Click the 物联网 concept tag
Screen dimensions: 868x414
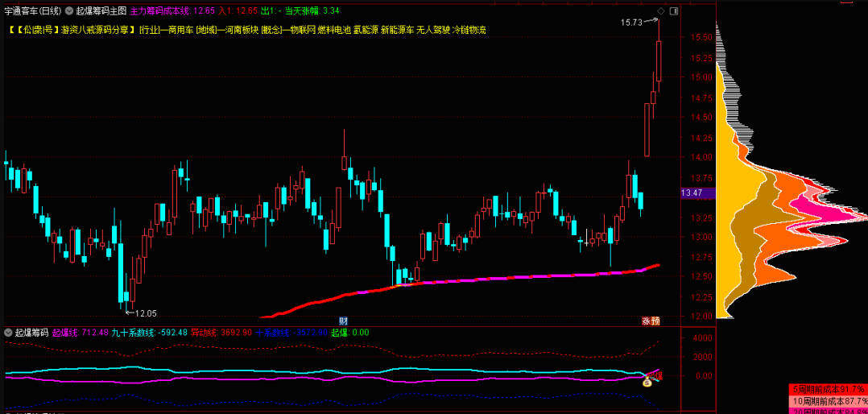(x=303, y=30)
